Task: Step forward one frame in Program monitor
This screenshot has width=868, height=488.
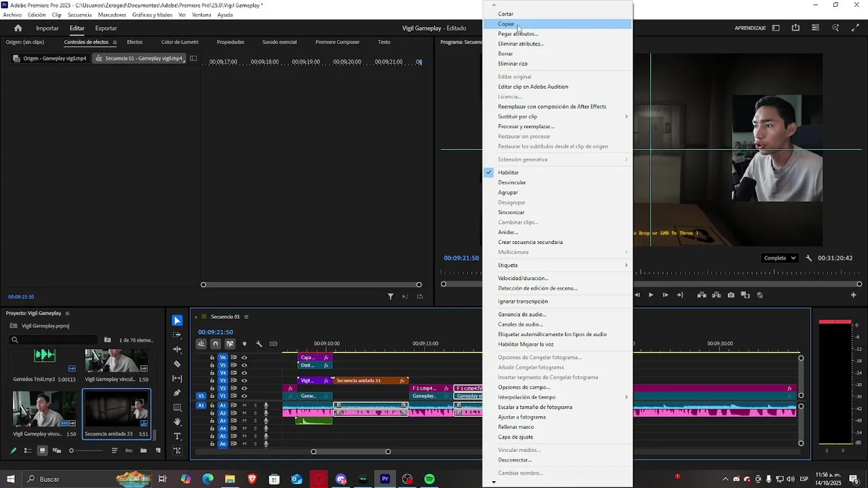Action: click(665, 295)
